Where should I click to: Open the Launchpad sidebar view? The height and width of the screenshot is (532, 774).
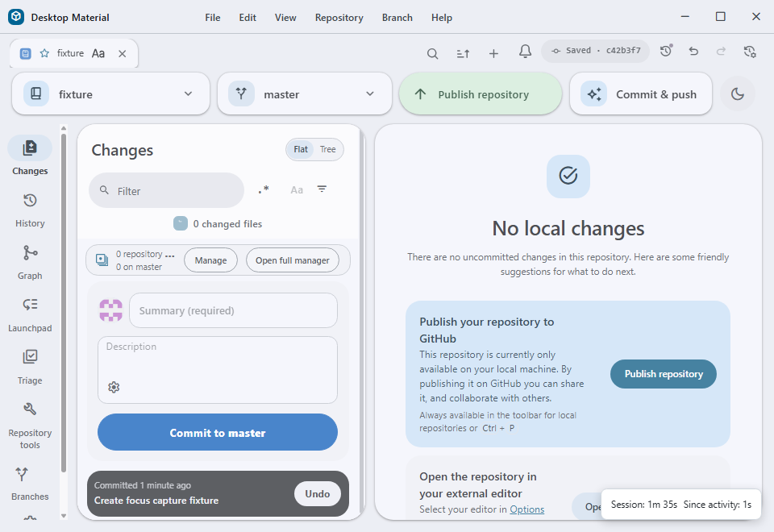[x=30, y=315]
